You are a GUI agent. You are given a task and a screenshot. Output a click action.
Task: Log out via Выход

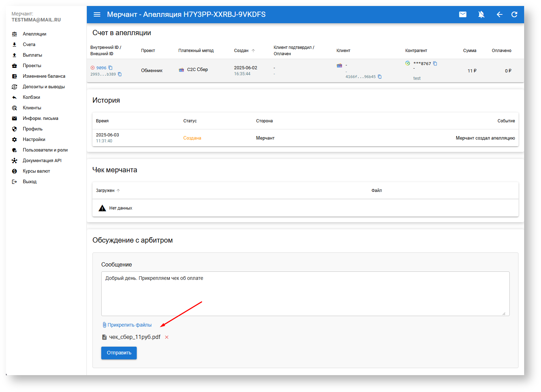pyautogui.click(x=30, y=182)
